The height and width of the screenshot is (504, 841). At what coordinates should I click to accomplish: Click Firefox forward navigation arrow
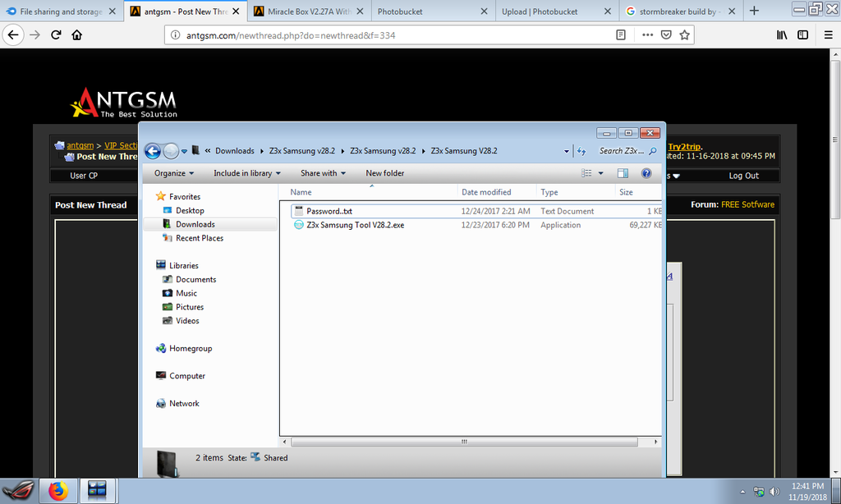pyautogui.click(x=34, y=34)
